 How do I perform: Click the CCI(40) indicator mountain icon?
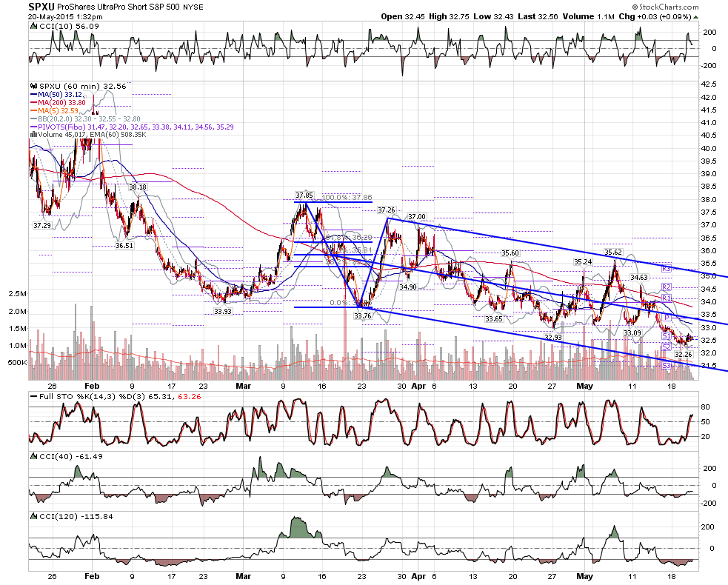coord(33,457)
